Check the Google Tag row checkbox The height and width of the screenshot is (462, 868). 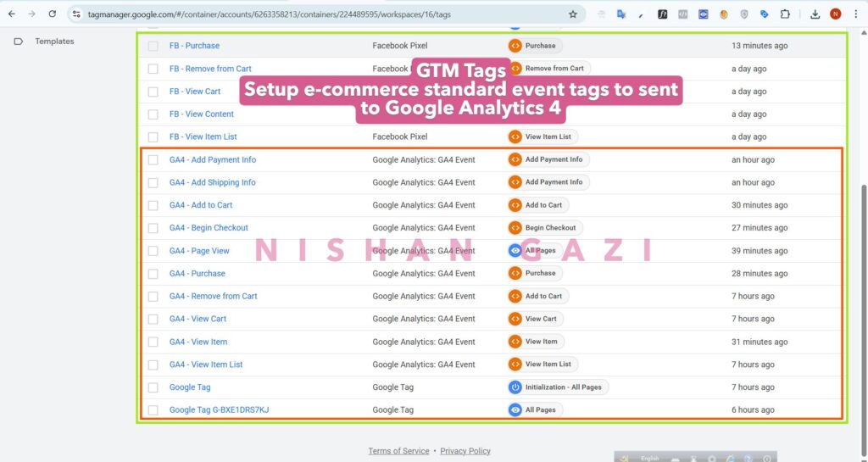coord(153,387)
